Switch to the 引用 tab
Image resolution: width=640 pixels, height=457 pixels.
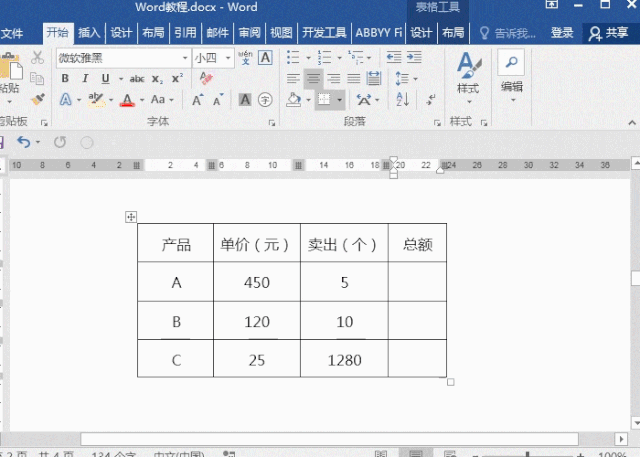185,33
